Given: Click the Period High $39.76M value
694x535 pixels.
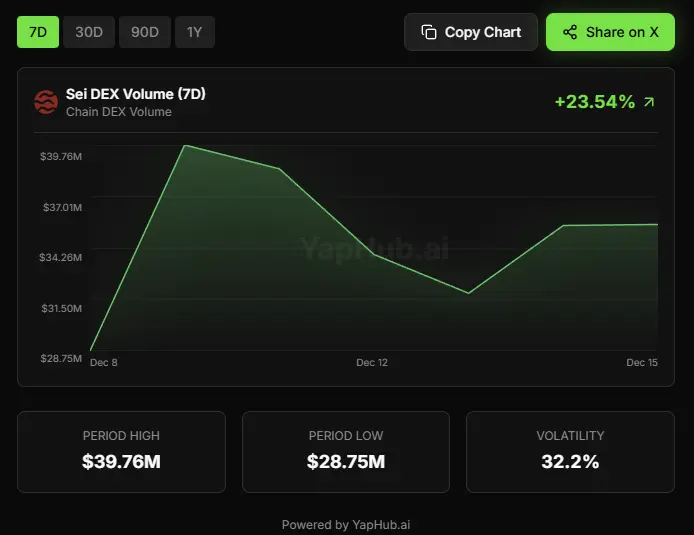Looking at the screenshot, I should pos(121,462).
